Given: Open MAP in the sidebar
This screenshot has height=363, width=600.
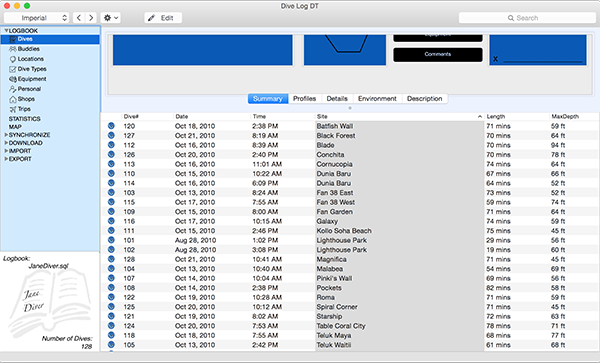Looking at the screenshot, I should 15,127.
